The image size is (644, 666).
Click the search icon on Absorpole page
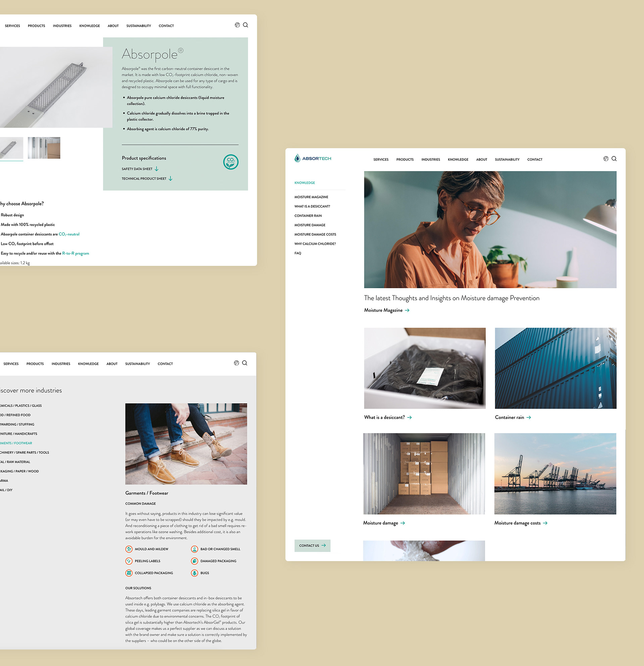(245, 25)
